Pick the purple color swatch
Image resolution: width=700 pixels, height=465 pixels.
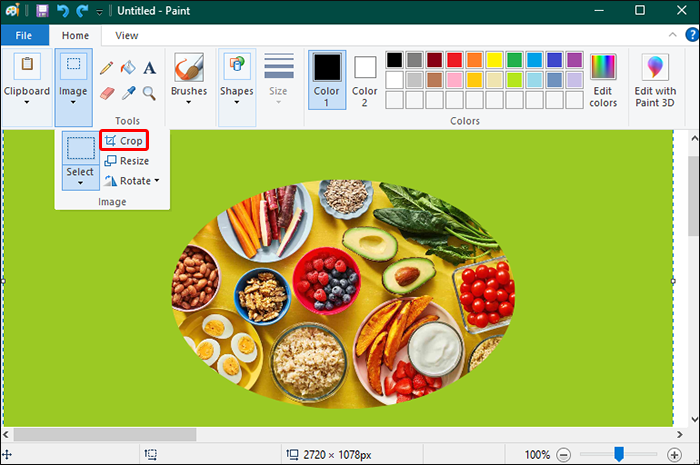click(x=574, y=60)
